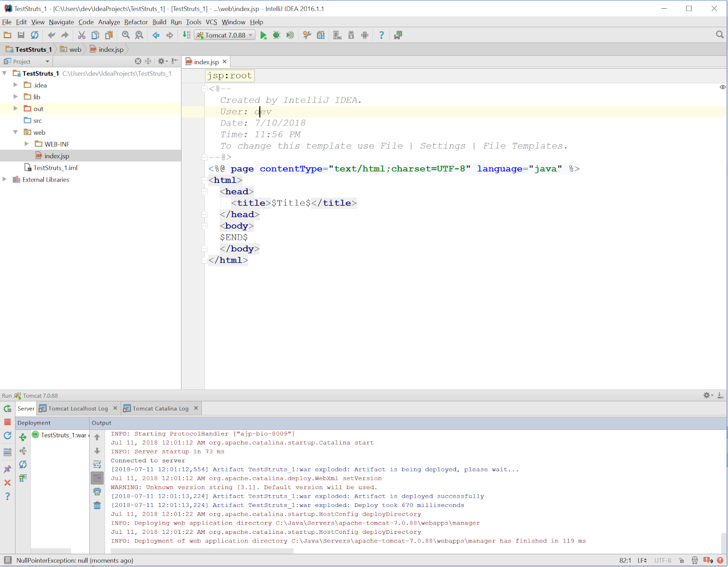Run the Tomcat configuration with green play button
728x567 pixels.
click(263, 35)
